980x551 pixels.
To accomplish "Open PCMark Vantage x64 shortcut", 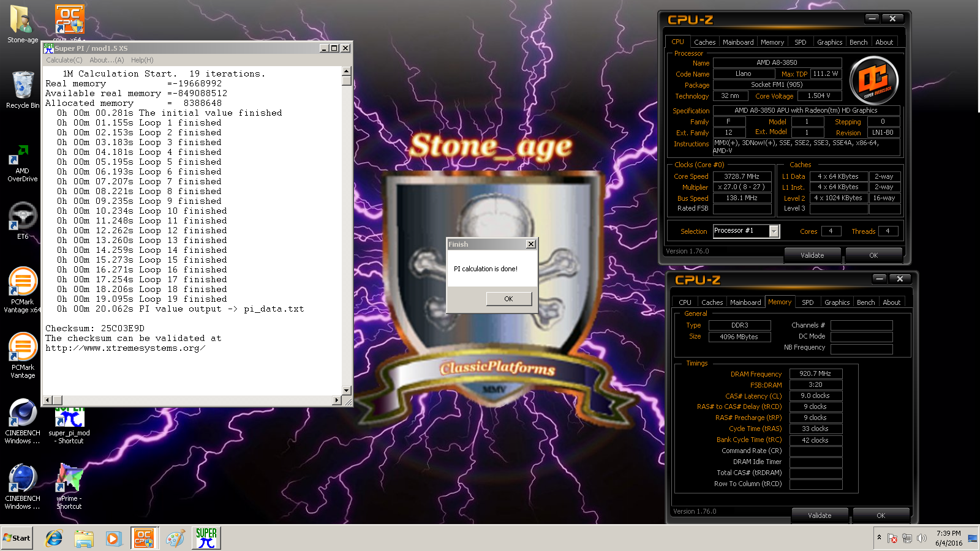I will point(23,290).
